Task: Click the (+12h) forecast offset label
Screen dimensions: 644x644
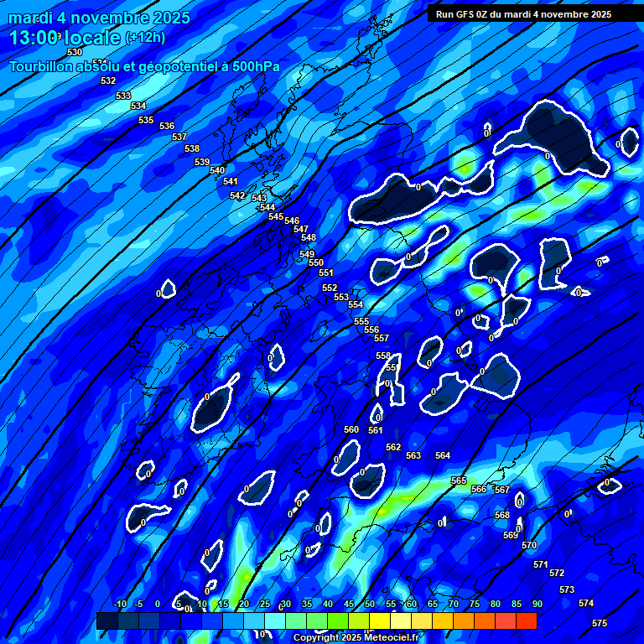Action: 145,38
